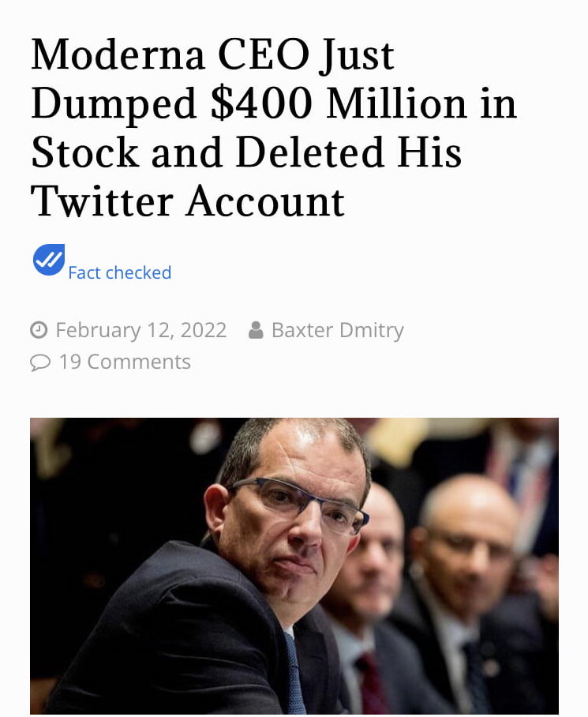Open the Fact checked link
588x717 pixels.
119,272
